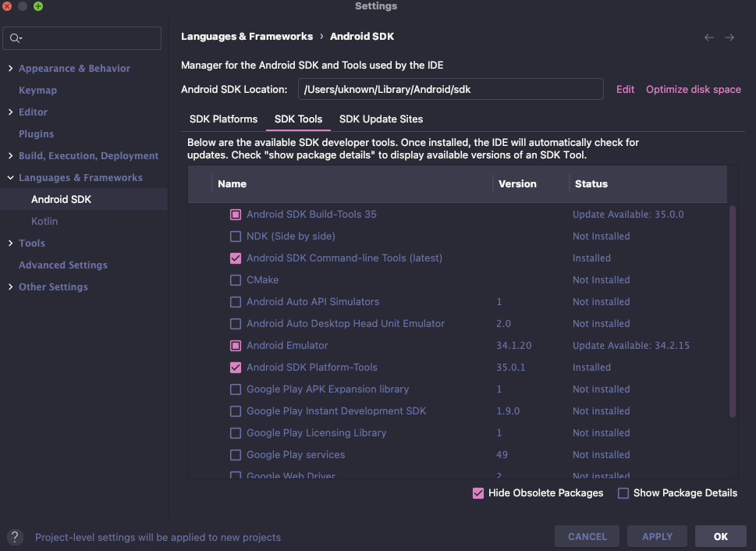Click version '1.9.0' cell
756x551 pixels.
click(508, 411)
